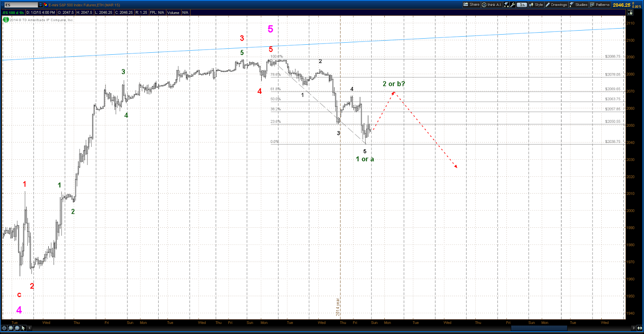Screen dimensions: 644x334
Task: Select the red 'c' wave label
Action: pos(19,295)
